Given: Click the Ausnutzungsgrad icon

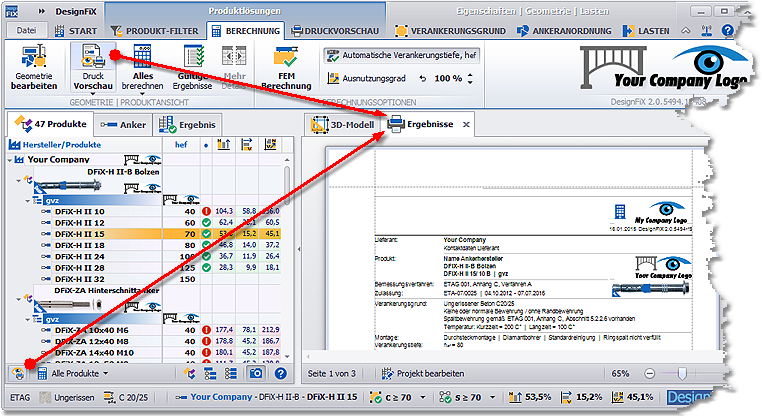Looking at the screenshot, I should tap(333, 78).
